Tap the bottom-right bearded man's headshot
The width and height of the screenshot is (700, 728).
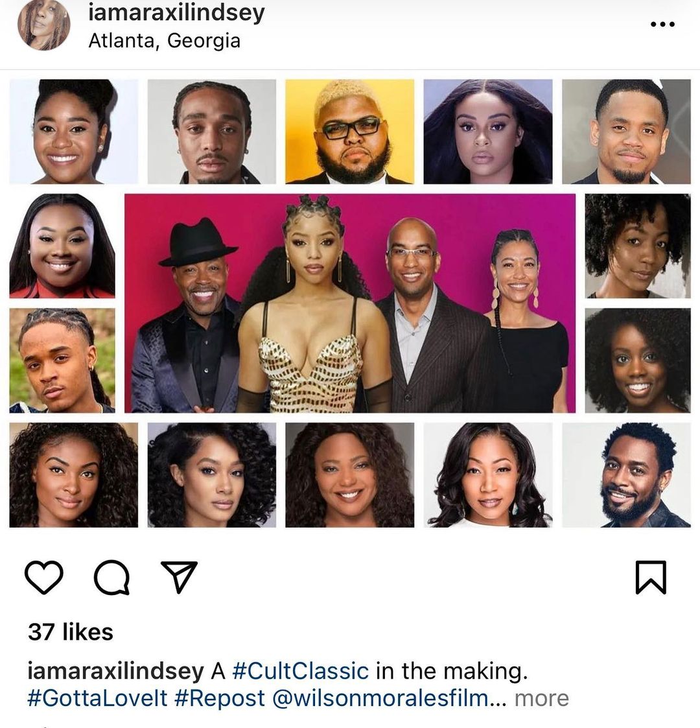626,475
